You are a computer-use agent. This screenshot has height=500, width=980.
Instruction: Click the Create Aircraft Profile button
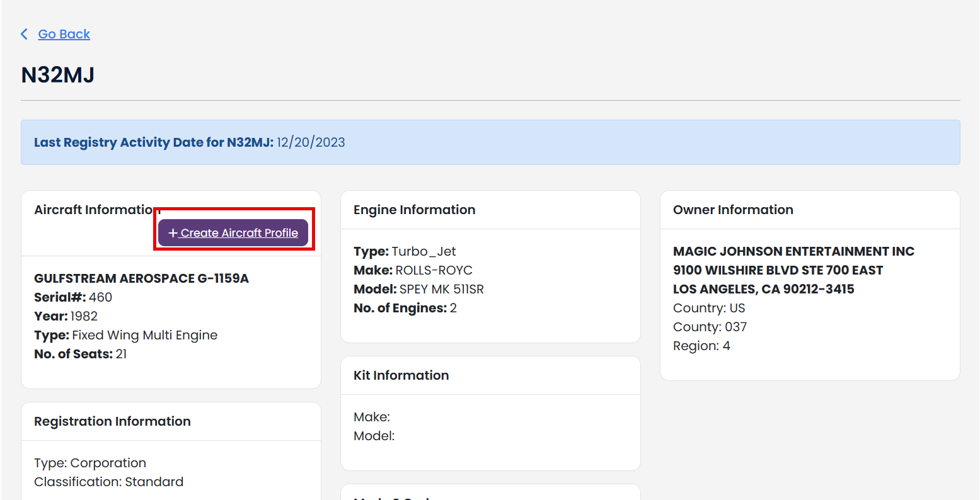233,233
